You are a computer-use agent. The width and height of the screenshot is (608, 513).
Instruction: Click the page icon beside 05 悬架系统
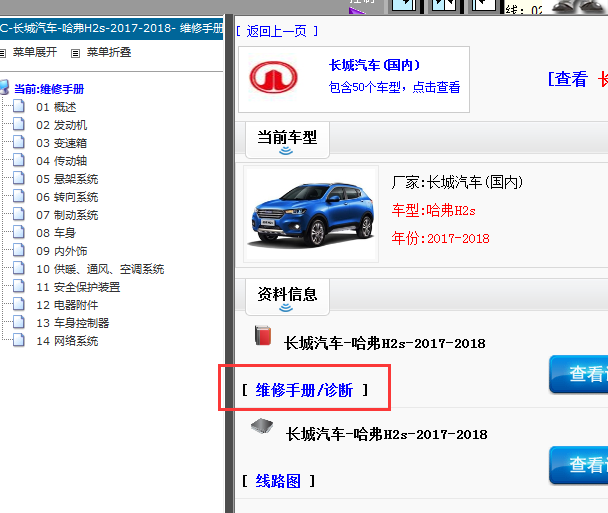click(19, 178)
